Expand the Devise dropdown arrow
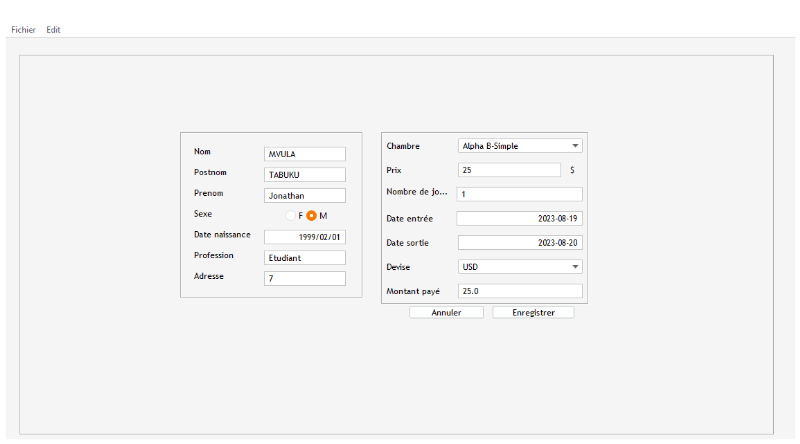Viewport: 800px width, 444px height. click(575, 267)
